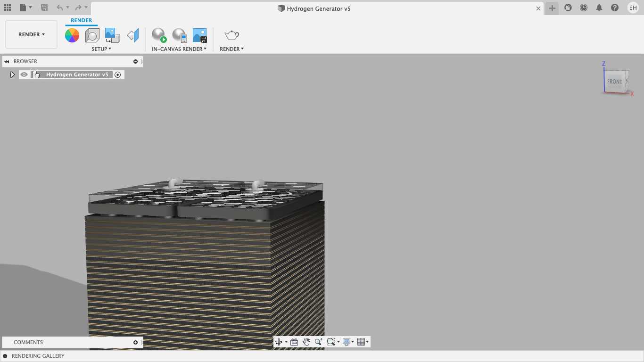Viewport: 644px width, 362px height.
Task: Click the RENDERING GALLERY label
Action: (x=38, y=356)
